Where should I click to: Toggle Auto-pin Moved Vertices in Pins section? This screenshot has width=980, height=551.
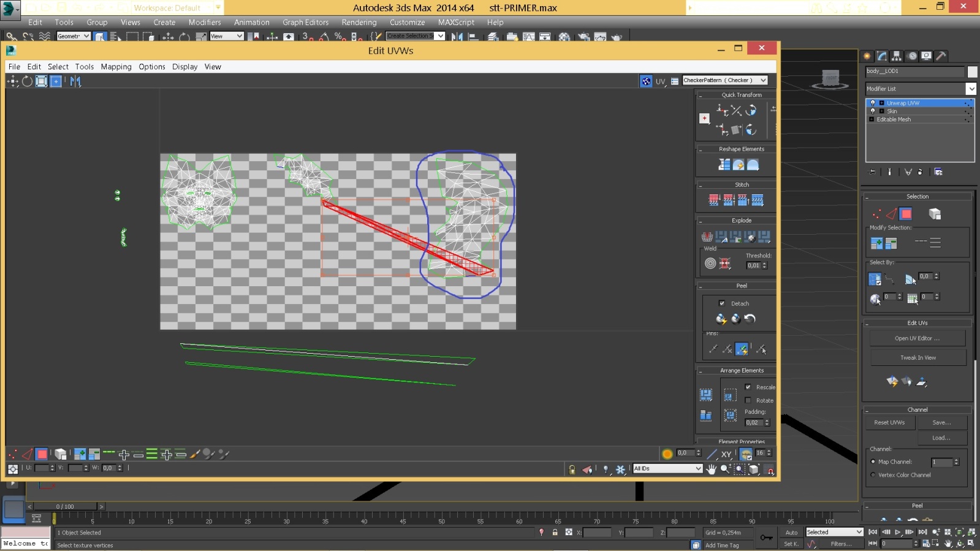(x=742, y=349)
